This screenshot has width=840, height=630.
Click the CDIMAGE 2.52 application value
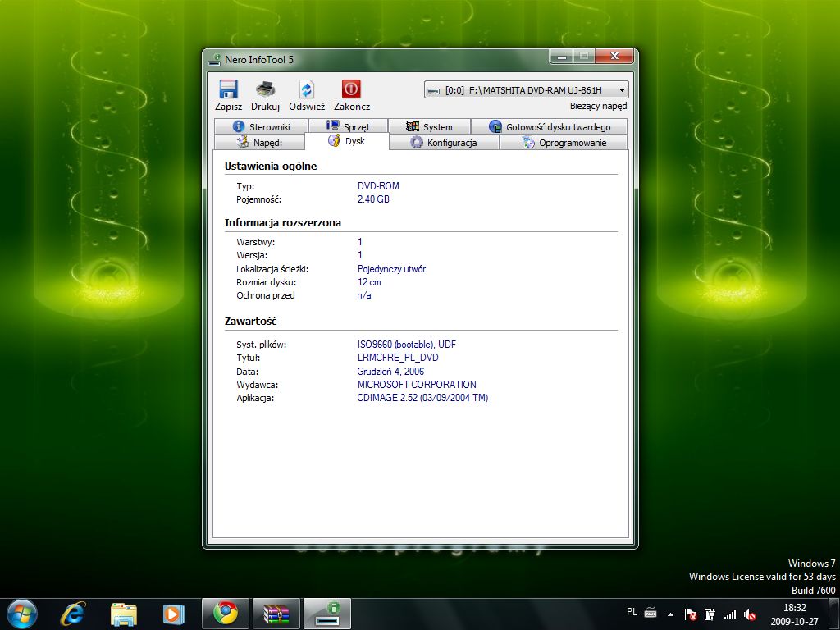pyautogui.click(x=422, y=398)
